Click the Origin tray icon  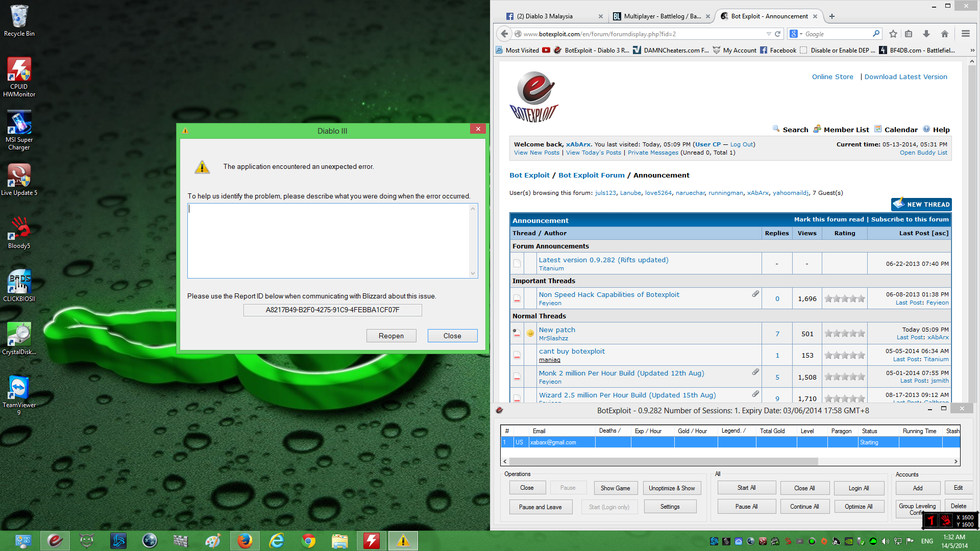824,541
